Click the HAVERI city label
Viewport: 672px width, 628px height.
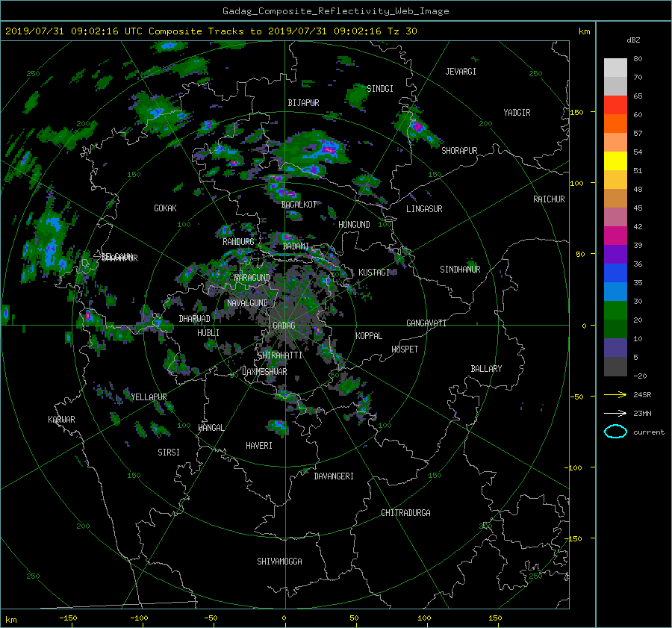(x=259, y=446)
